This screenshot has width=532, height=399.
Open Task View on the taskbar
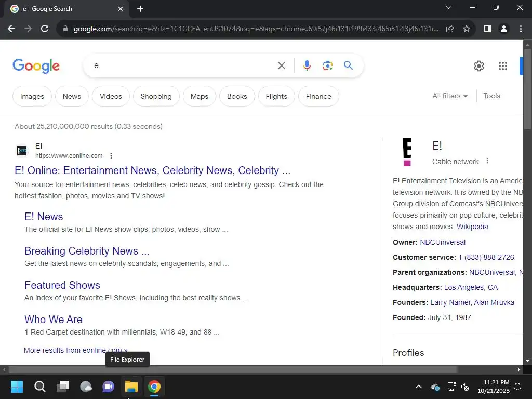point(63,387)
